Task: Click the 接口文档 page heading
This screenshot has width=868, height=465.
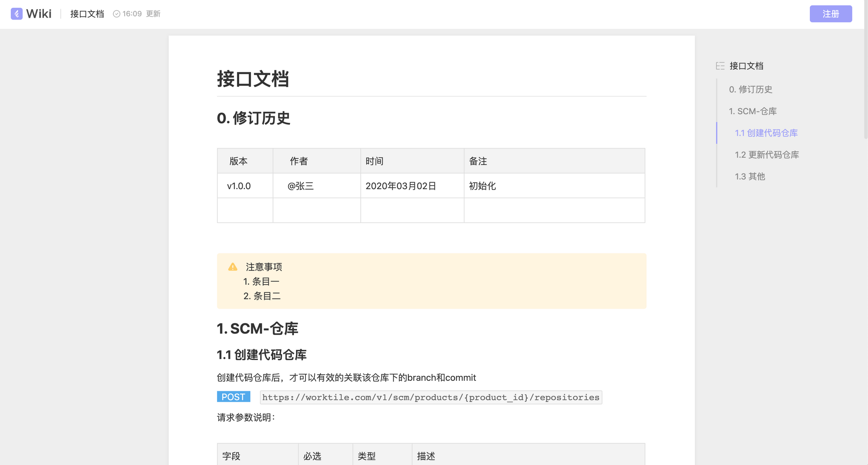Action: (x=253, y=79)
